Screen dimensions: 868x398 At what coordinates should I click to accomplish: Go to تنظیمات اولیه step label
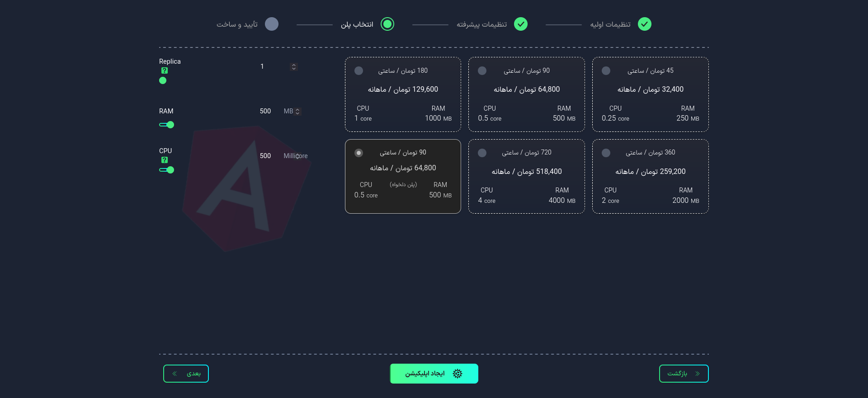coord(610,24)
